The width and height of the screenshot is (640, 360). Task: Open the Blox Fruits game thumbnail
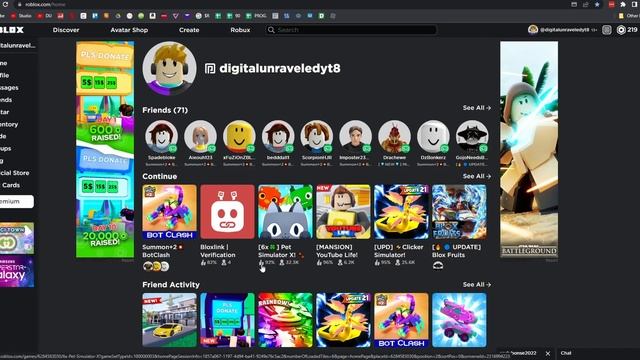pyautogui.click(x=459, y=212)
